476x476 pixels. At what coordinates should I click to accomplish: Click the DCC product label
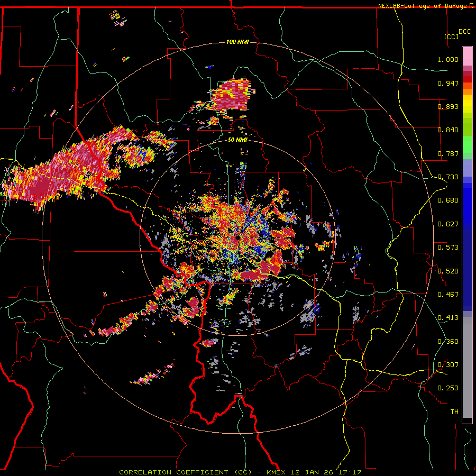click(464, 32)
